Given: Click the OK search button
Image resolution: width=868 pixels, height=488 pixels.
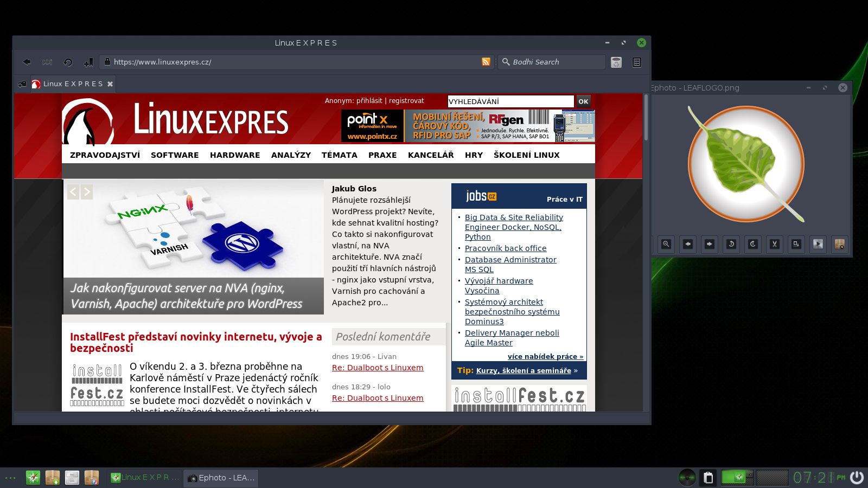Looking at the screenshot, I should (583, 101).
